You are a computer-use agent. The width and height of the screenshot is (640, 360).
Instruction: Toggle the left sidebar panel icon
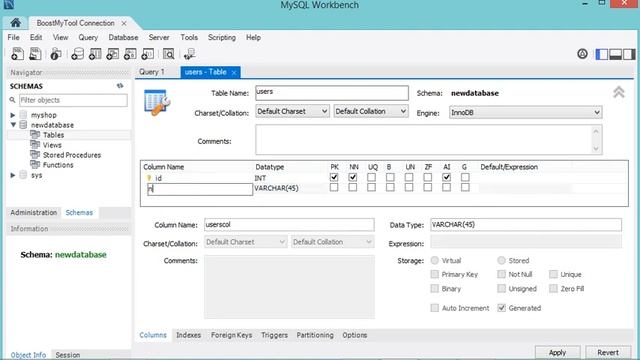602,54
